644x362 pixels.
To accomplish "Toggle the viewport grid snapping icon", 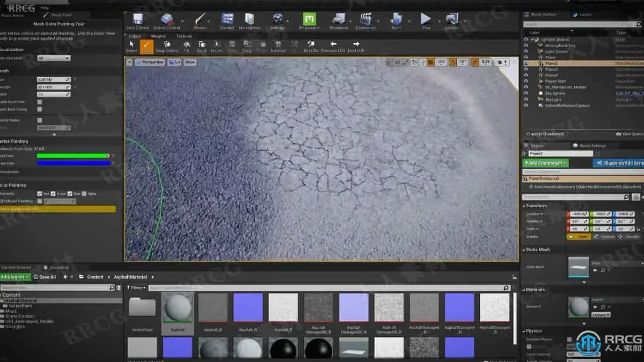I will 430,62.
